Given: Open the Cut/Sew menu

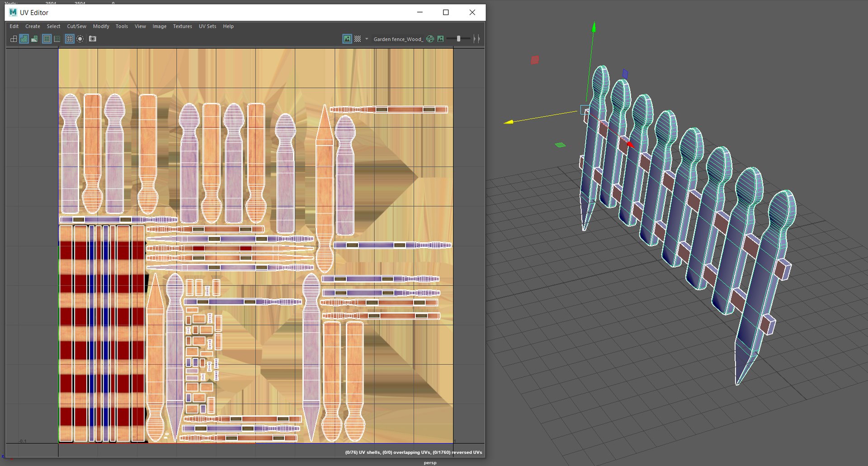Looking at the screenshot, I should coord(76,26).
